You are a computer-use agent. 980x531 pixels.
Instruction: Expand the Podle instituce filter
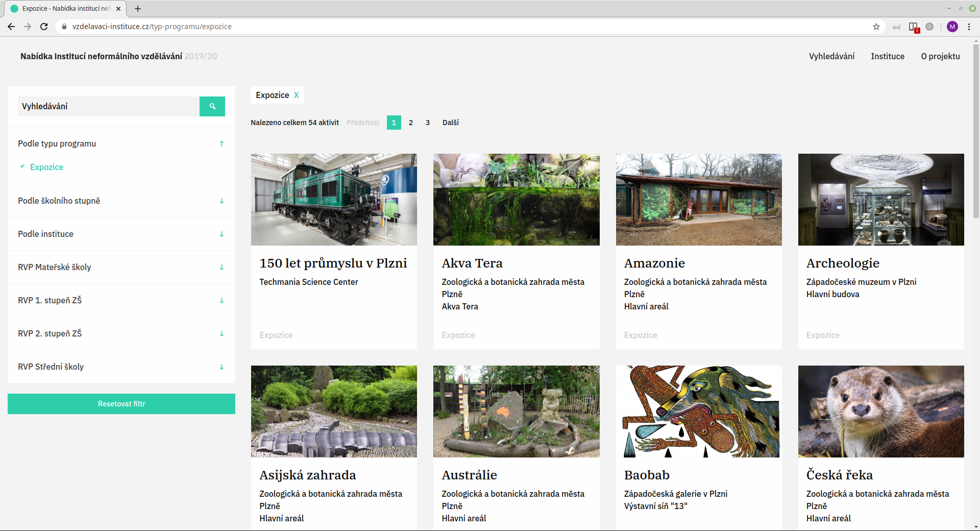tap(121, 234)
